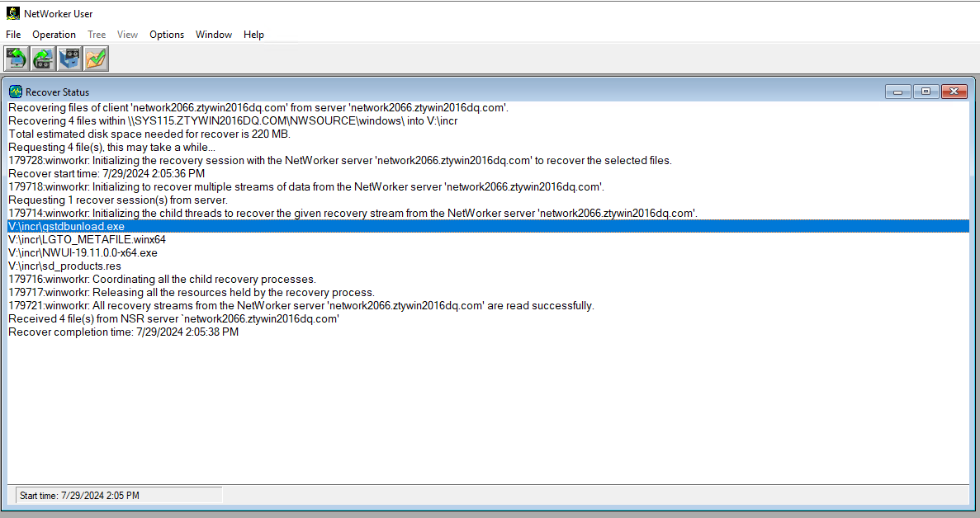Click the 179717:winworkr Releasing resources line

[x=192, y=292]
